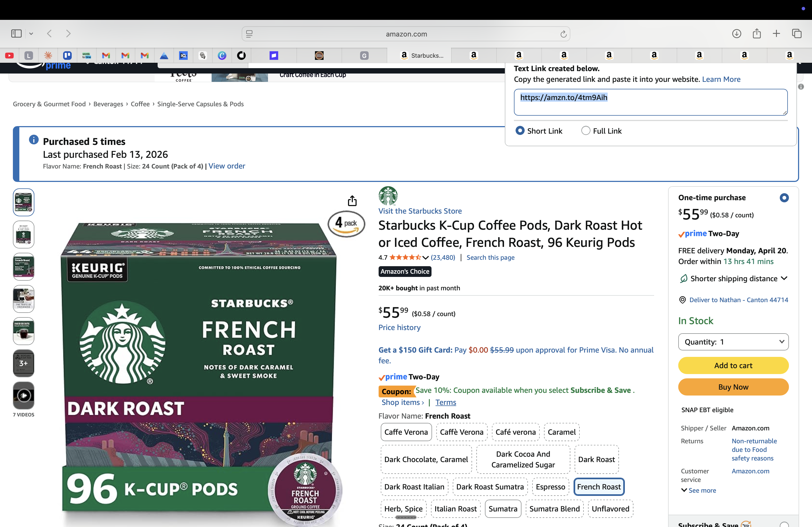Click the product share icon above the image

coord(352,201)
